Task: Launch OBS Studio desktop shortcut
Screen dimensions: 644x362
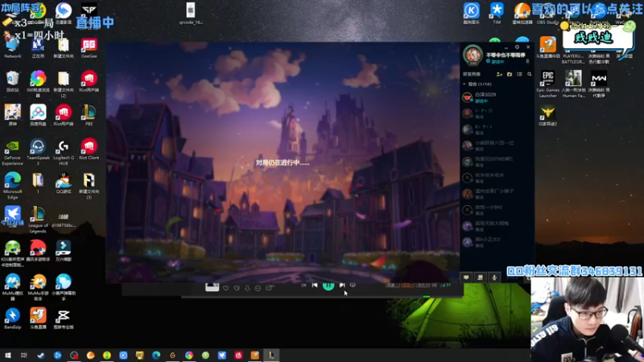Action: pos(547,14)
